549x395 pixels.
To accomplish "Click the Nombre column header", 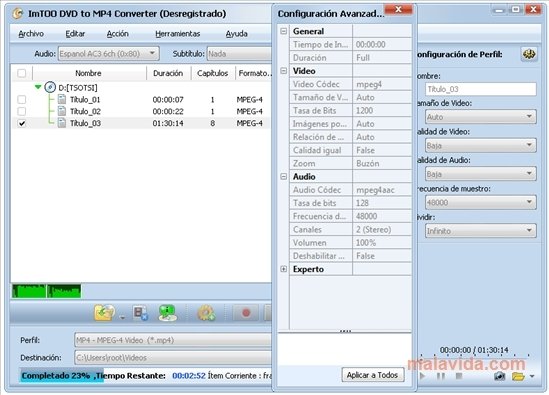I will 89,73.
